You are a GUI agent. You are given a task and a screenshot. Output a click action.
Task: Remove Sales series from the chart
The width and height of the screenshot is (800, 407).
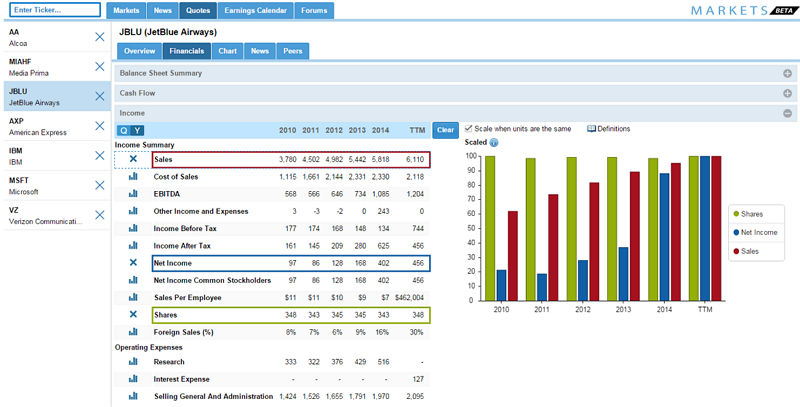click(133, 159)
